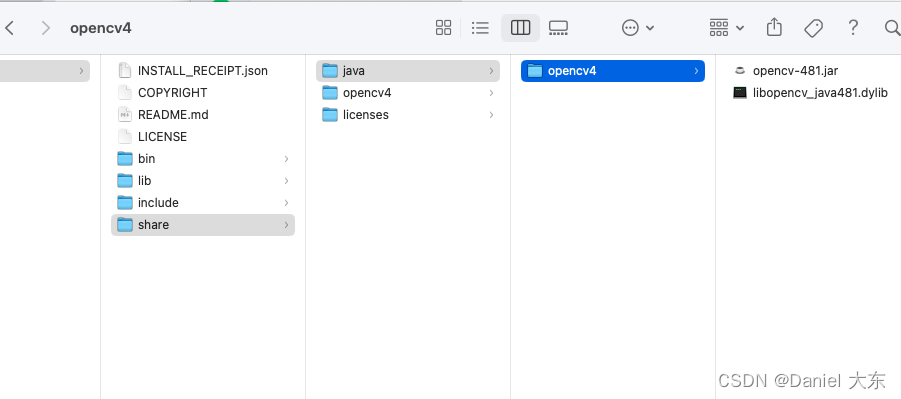Image resolution: width=901 pixels, height=399 pixels.
Task: Click the dylib terminal-style file icon
Action: click(x=740, y=93)
